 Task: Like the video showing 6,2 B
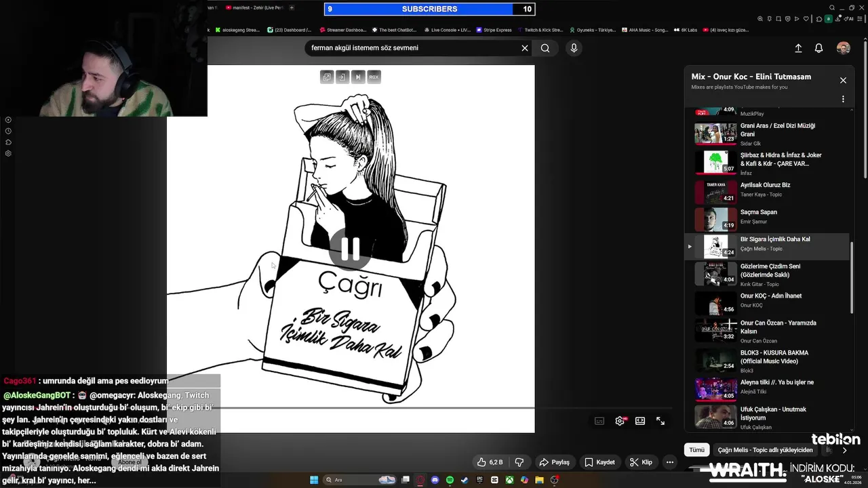[490, 462]
